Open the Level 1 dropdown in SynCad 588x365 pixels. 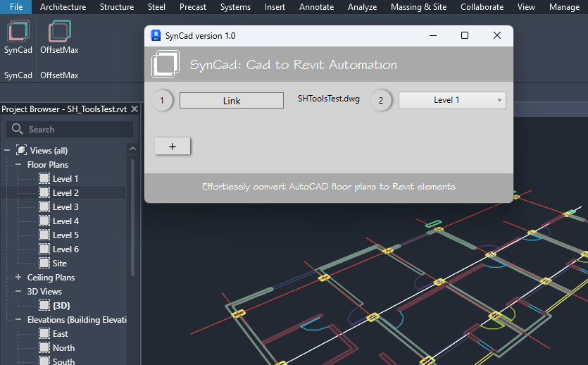[x=452, y=100]
